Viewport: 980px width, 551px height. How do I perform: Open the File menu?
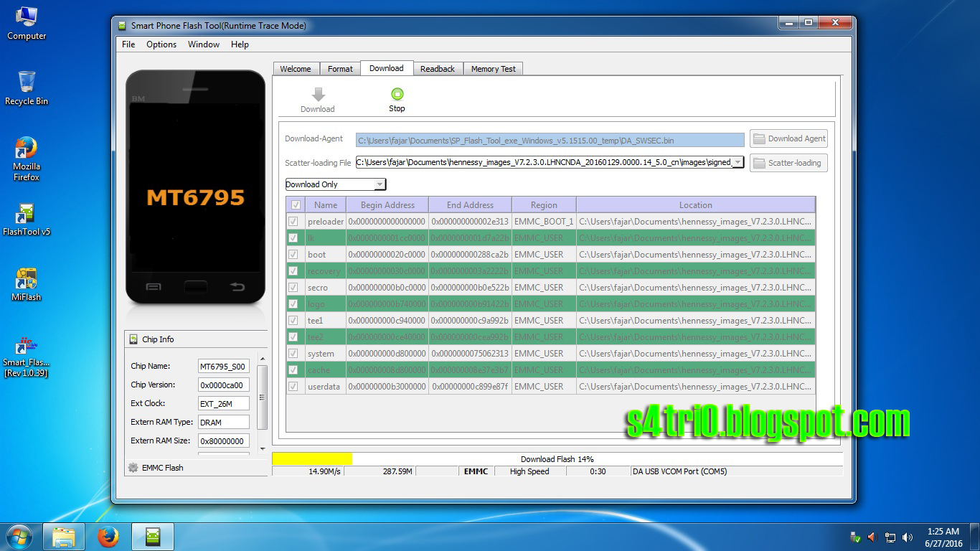tap(128, 44)
